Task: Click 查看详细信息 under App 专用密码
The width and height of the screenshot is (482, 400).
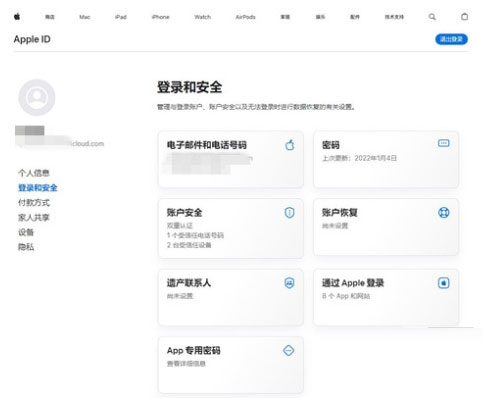Action: [186, 363]
